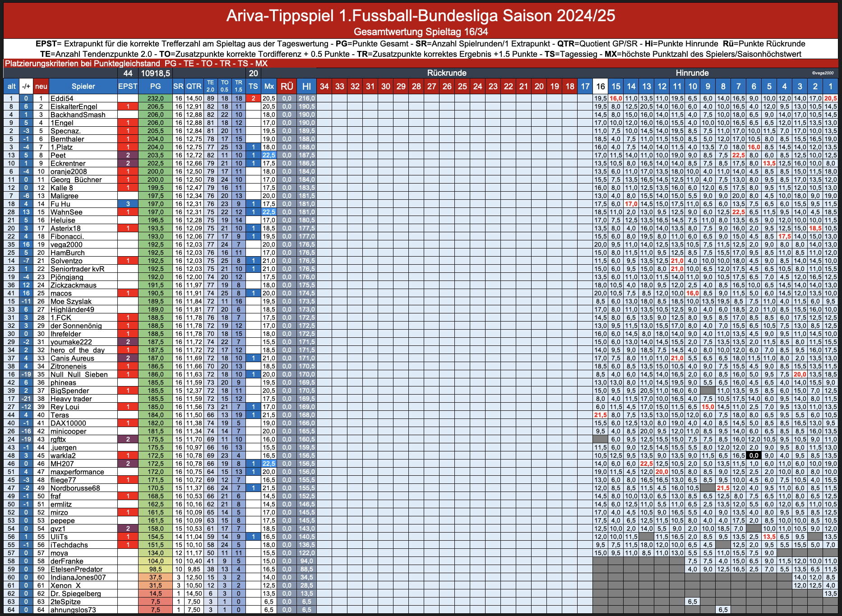
Task: Select player name 'BackhandSmash'
Action: pos(78,115)
